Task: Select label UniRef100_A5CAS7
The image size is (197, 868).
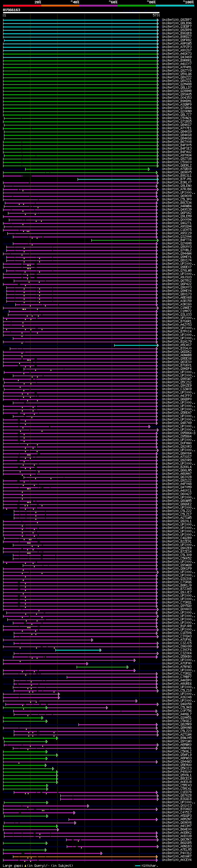Action: tap(177, 345)
